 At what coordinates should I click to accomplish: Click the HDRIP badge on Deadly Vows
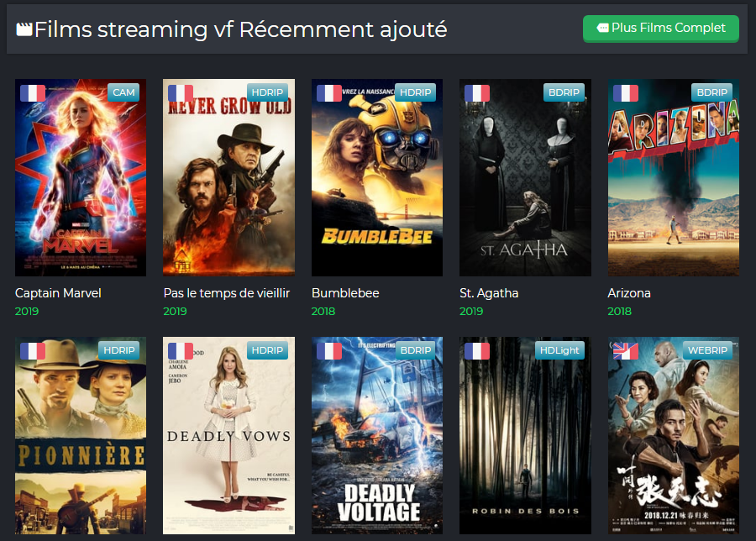(x=267, y=350)
